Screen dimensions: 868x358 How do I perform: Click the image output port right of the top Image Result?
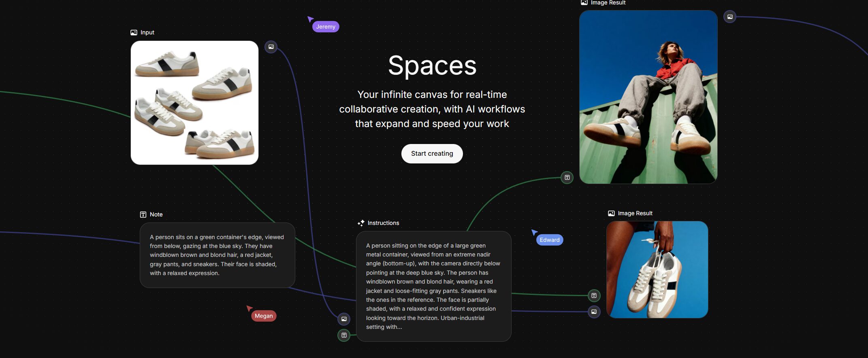coord(729,17)
